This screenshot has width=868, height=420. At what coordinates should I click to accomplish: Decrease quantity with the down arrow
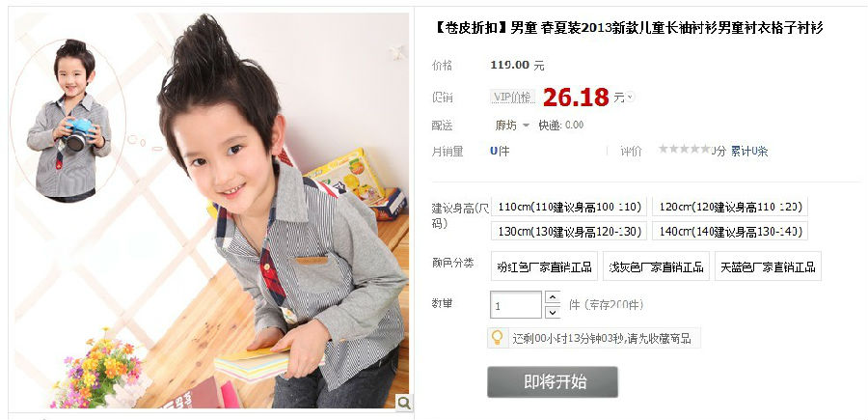(x=553, y=312)
